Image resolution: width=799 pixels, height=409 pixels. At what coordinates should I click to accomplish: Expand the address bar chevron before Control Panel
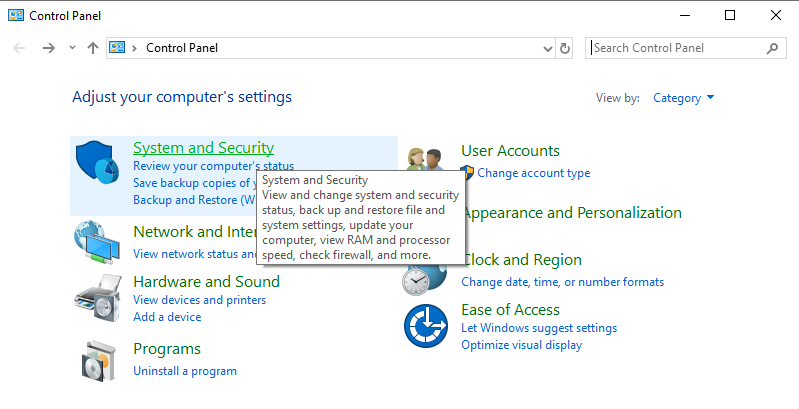[x=135, y=48]
